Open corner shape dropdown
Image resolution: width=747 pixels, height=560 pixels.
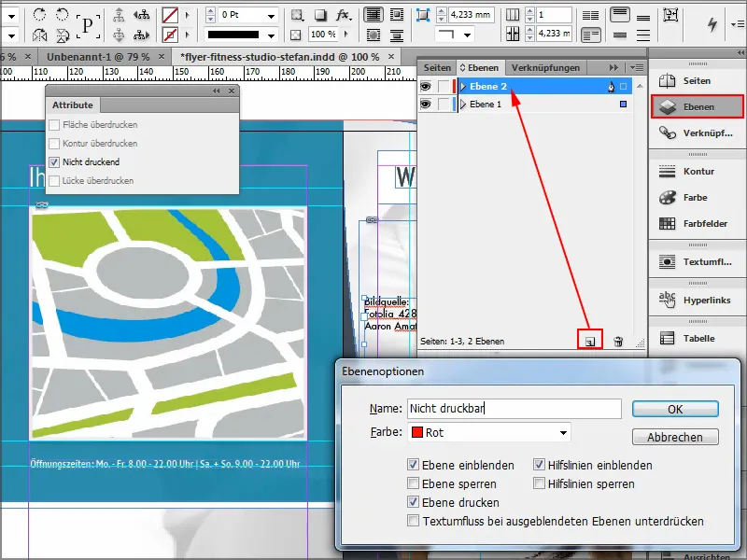coord(468,35)
